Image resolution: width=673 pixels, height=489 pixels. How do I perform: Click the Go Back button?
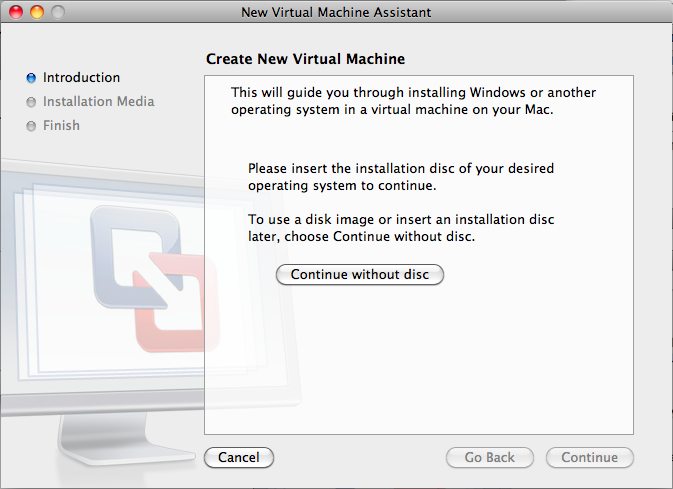(x=490, y=457)
